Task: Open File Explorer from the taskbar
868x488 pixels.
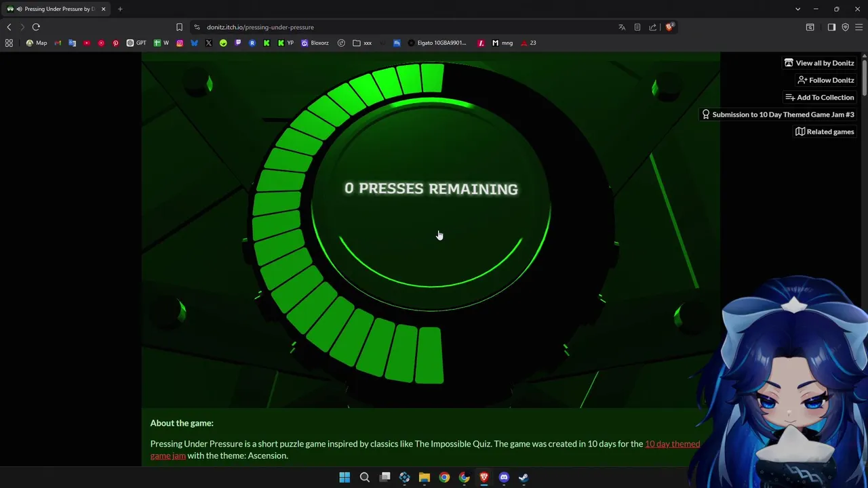Action: point(425,477)
